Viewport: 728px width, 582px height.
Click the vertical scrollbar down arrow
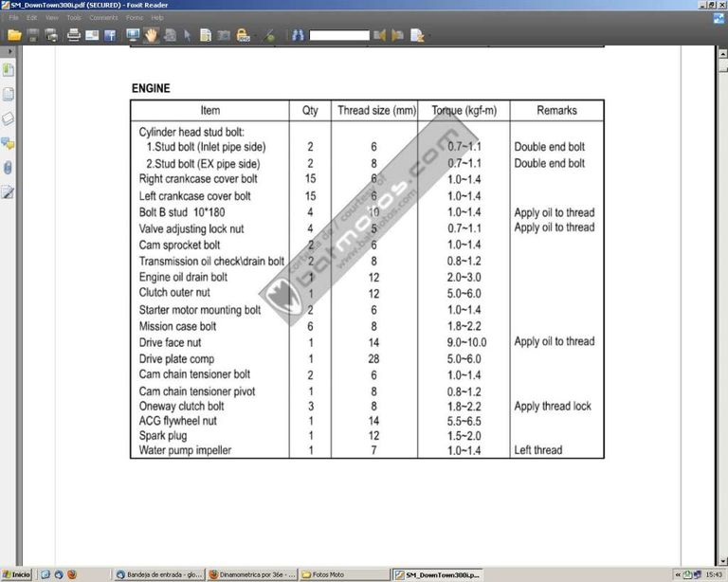point(722,561)
